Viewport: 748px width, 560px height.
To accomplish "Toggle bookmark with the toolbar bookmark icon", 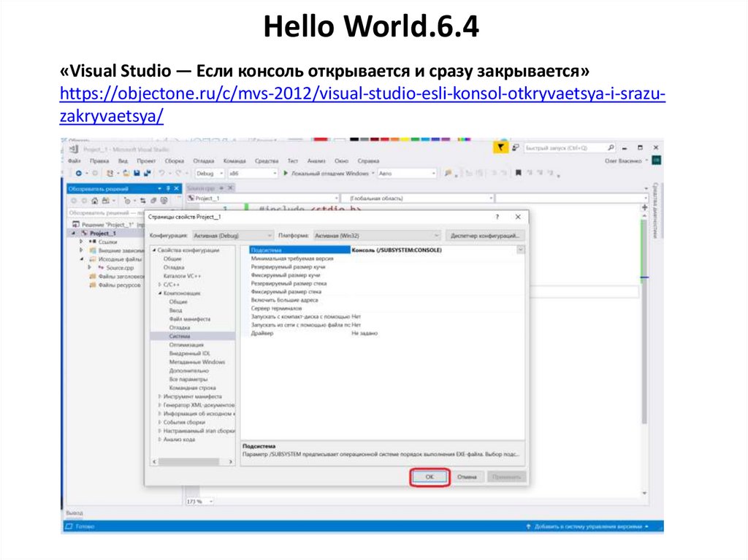I will pos(518,173).
